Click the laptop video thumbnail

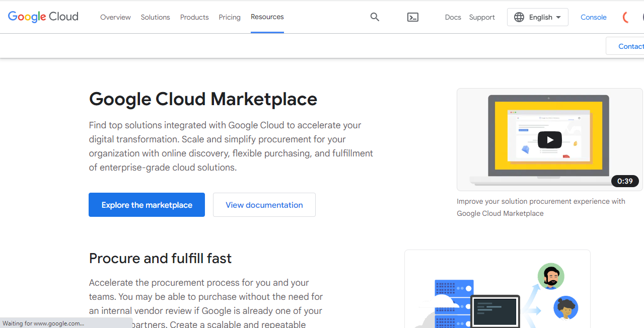(549, 140)
